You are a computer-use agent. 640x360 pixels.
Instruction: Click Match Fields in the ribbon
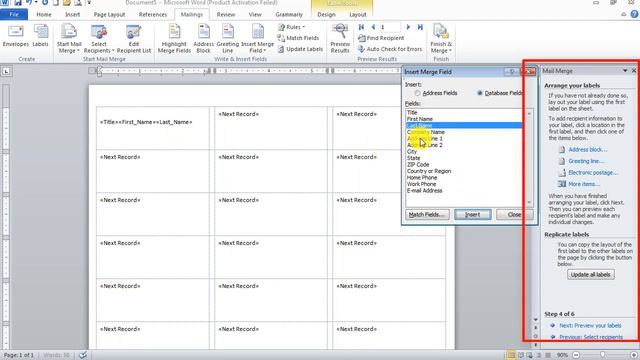coord(298,38)
